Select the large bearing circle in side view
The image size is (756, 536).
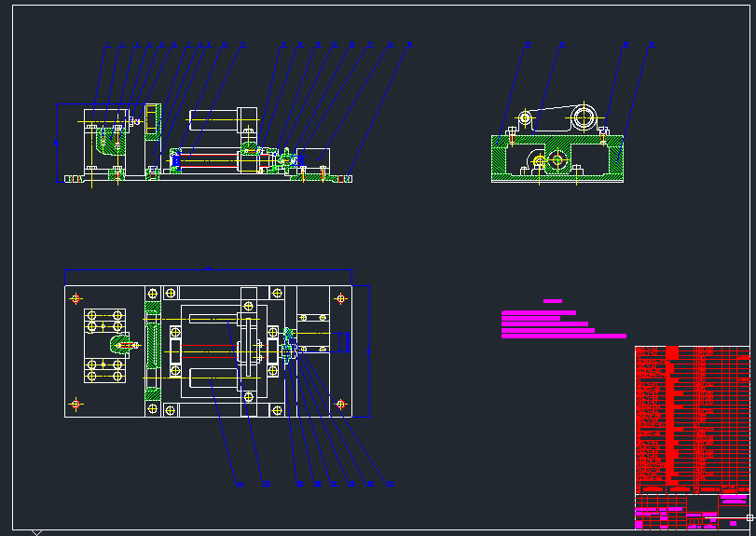pos(584,118)
